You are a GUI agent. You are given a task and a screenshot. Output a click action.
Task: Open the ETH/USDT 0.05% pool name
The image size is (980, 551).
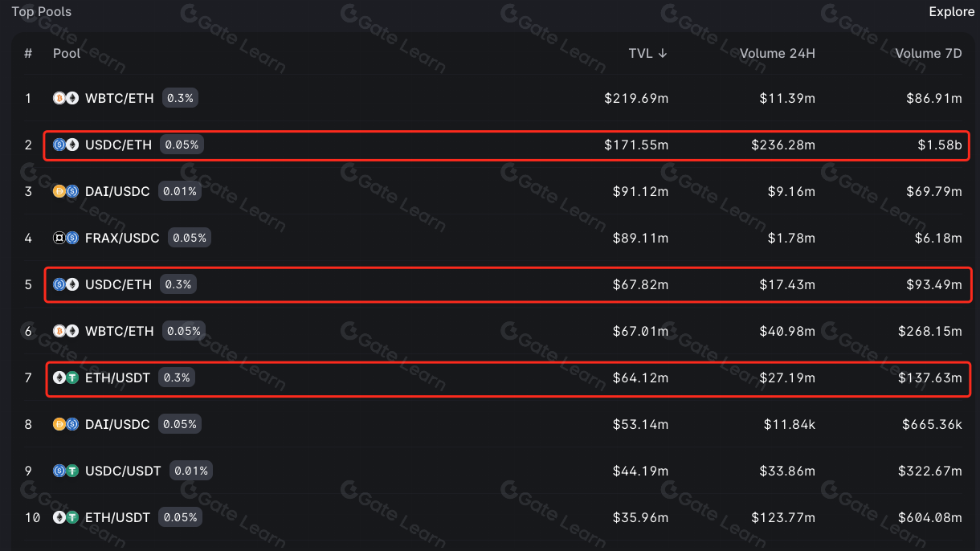[117, 517]
